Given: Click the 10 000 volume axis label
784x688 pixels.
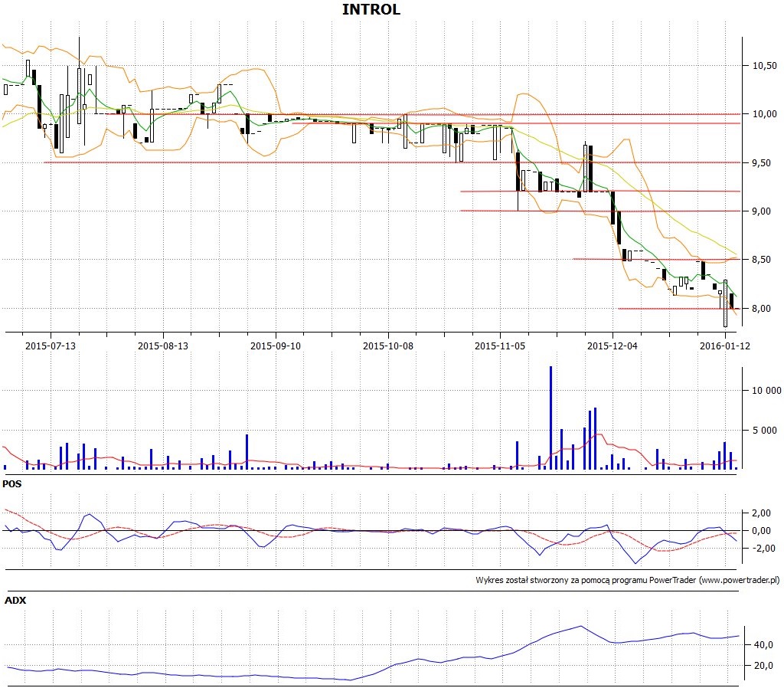Looking at the screenshot, I should tap(766, 390).
